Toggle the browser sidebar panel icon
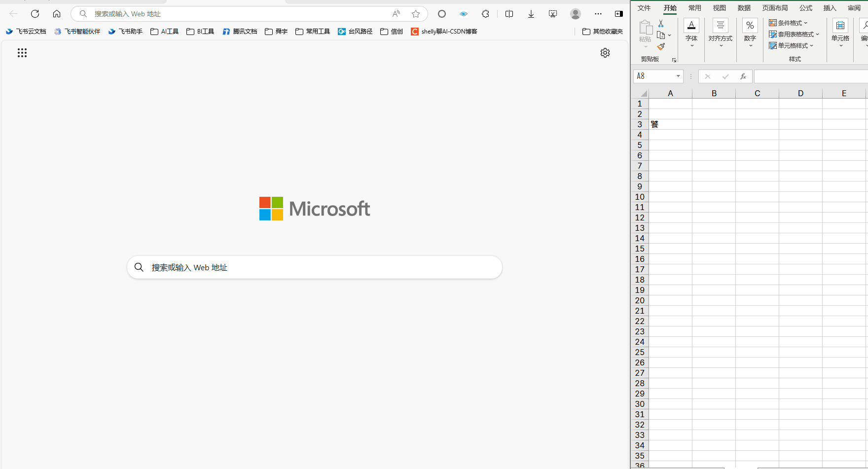The width and height of the screenshot is (868, 469). coord(619,14)
